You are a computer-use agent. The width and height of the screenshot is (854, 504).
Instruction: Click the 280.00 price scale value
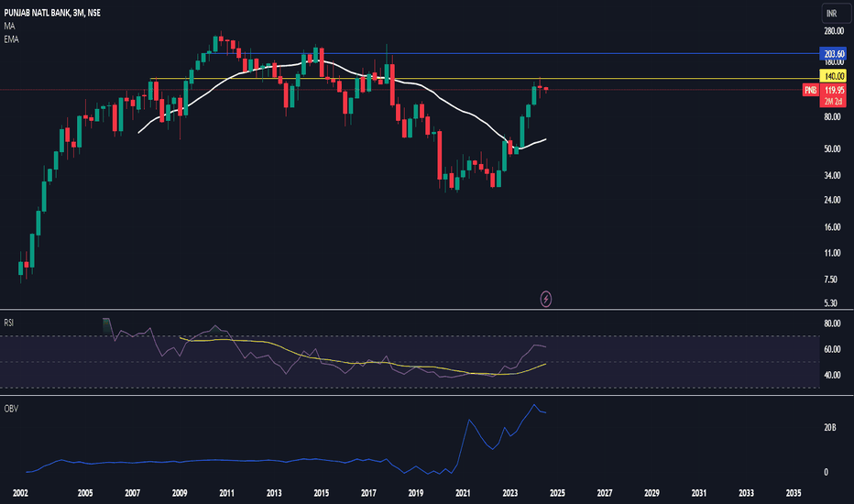click(834, 31)
